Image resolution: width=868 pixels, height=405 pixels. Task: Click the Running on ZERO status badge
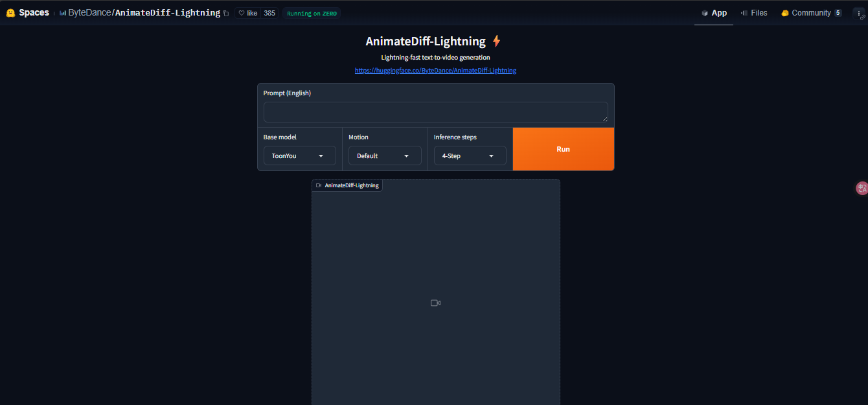click(x=312, y=13)
